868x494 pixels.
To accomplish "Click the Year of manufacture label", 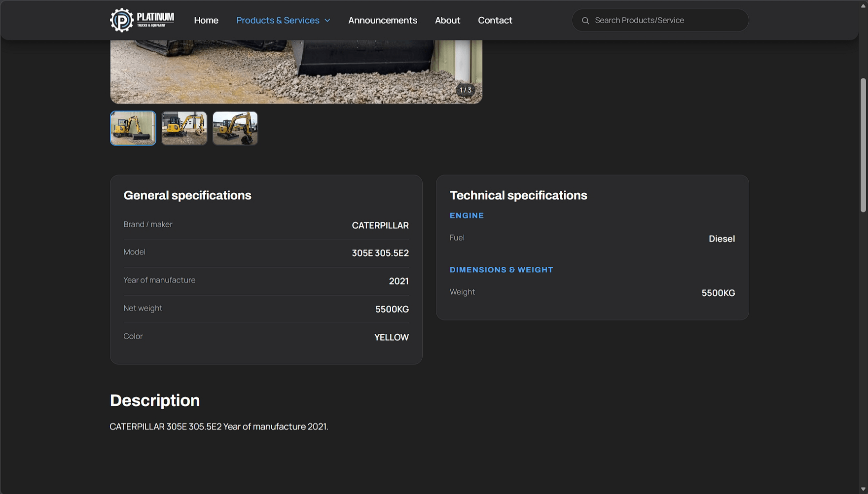I will 159,280.
